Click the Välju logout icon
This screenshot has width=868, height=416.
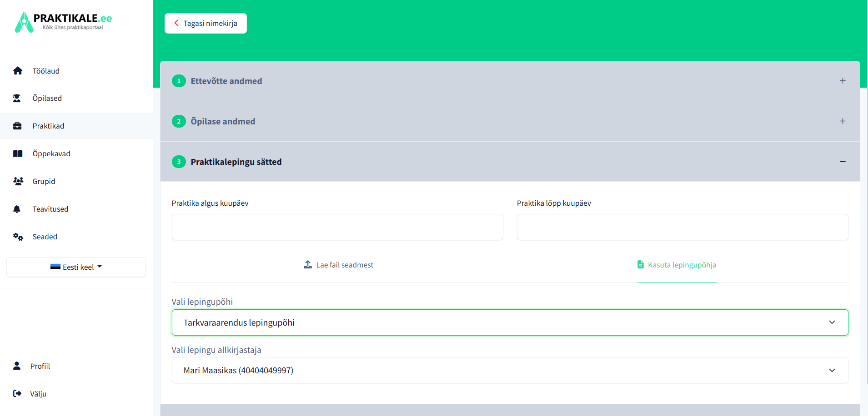click(17, 394)
